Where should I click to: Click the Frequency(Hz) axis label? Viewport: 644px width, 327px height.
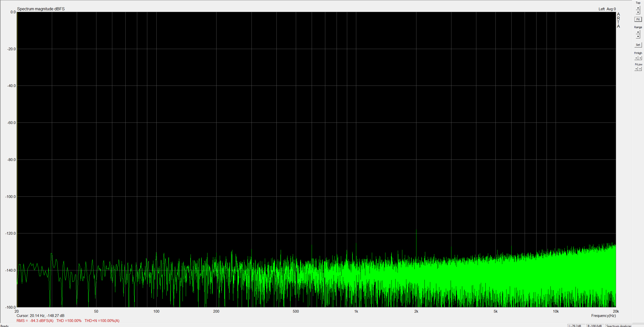click(x=603, y=315)
